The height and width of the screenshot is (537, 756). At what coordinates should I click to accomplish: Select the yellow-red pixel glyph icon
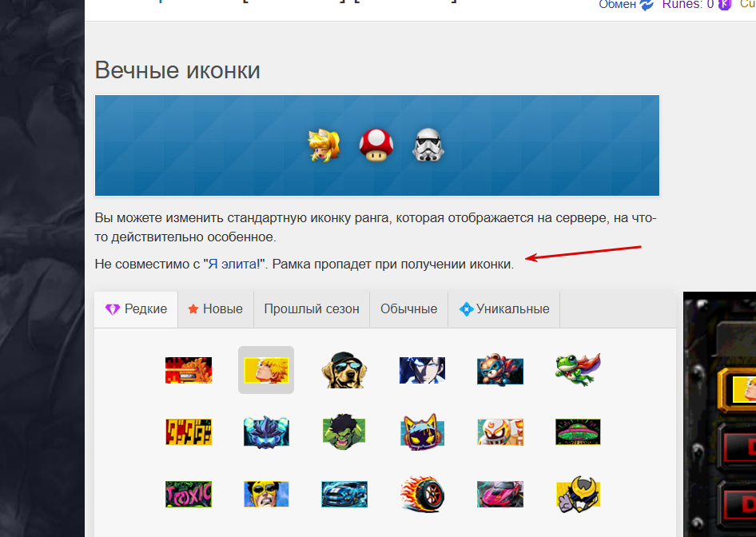point(189,432)
